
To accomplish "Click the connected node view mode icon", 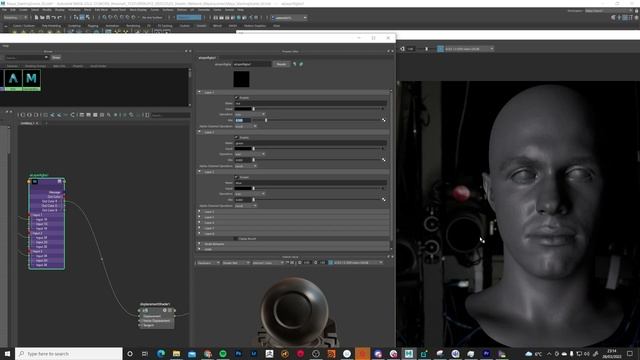I will pos(89,115).
